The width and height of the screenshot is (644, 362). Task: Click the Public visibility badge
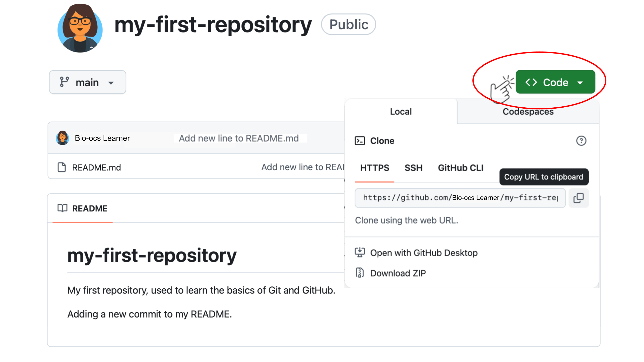pyautogui.click(x=349, y=24)
